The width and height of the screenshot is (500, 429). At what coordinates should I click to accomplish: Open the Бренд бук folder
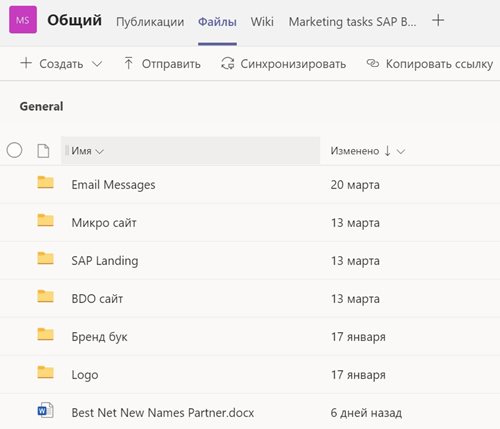tap(99, 337)
